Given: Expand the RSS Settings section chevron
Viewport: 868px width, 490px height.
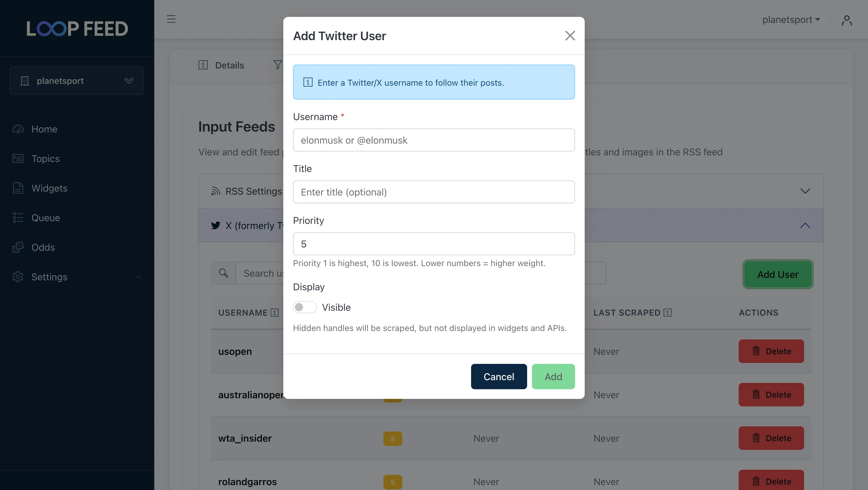Looking at the screenshot, I should coord(805,191).
